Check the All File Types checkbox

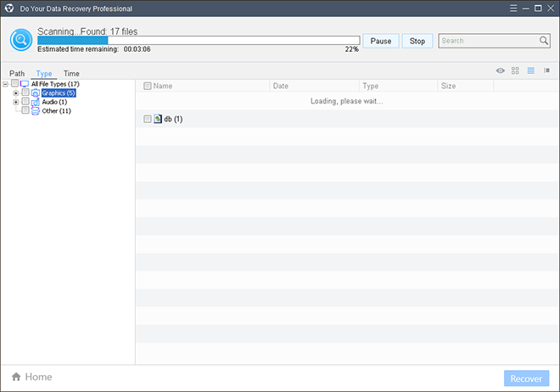coord(14,83)
